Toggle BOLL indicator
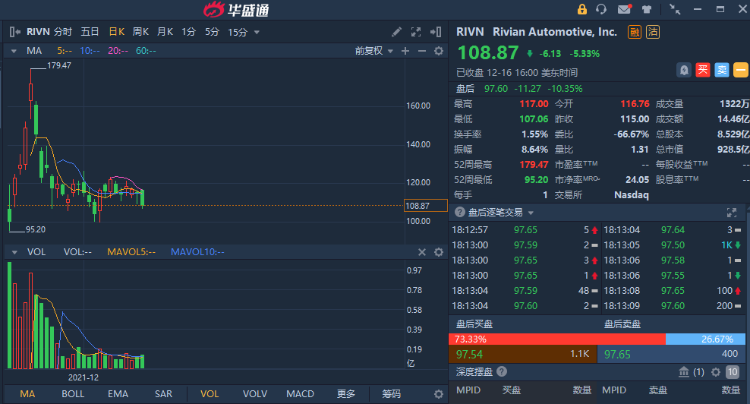This screenshot has width=750, height=404. (73, 394)
